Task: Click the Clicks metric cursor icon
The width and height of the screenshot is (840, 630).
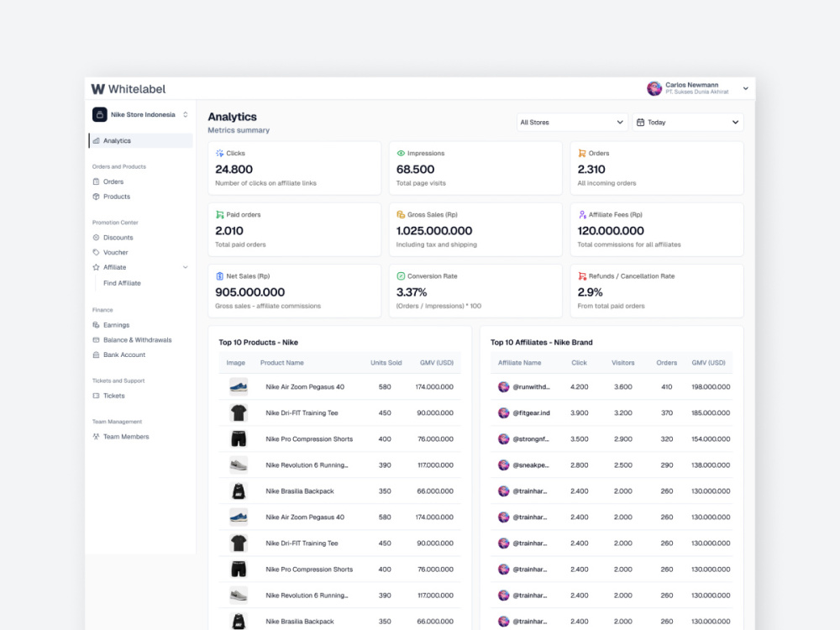Action: coord(219,153)
